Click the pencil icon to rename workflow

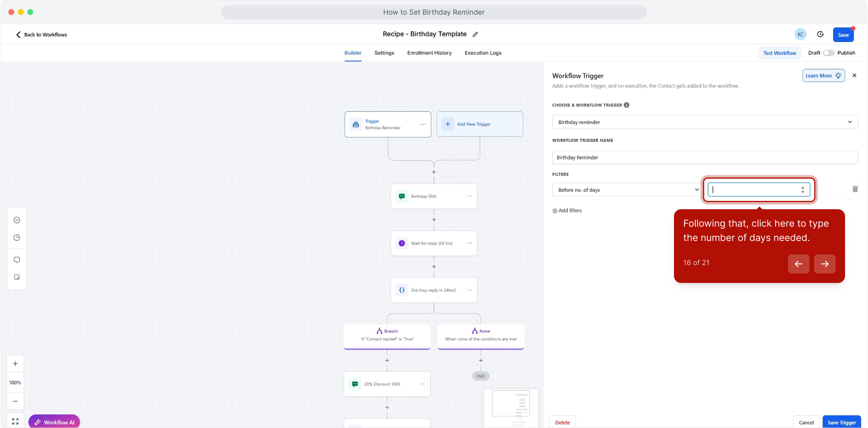pyautogui.click(x=475, y=34)
